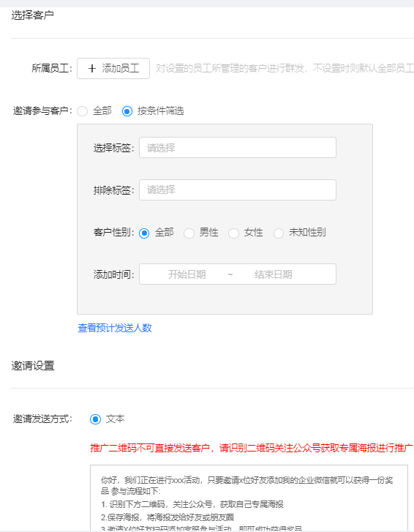This screenshot has height=532, width=414.
Task: Select 全部 under 客户性别
Action: [144, 233]
